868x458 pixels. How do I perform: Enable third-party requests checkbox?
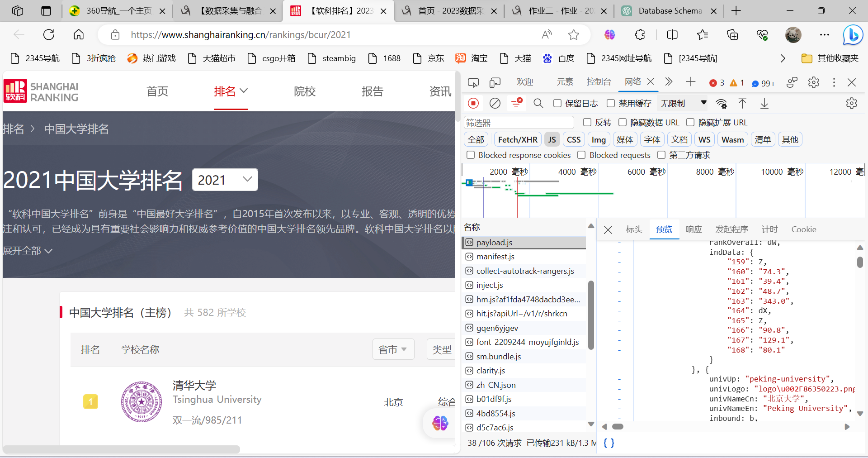click(x=661, y=155)
